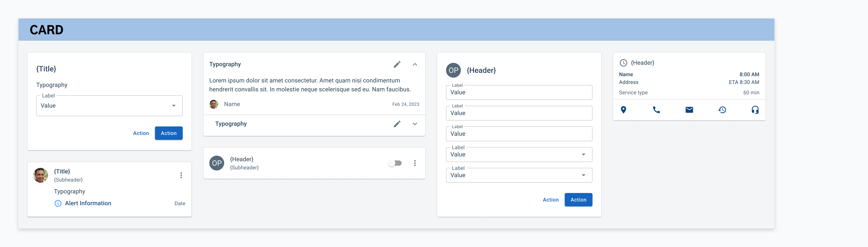
Task: Click the profile photo on Title card
Action: point(41,175)
